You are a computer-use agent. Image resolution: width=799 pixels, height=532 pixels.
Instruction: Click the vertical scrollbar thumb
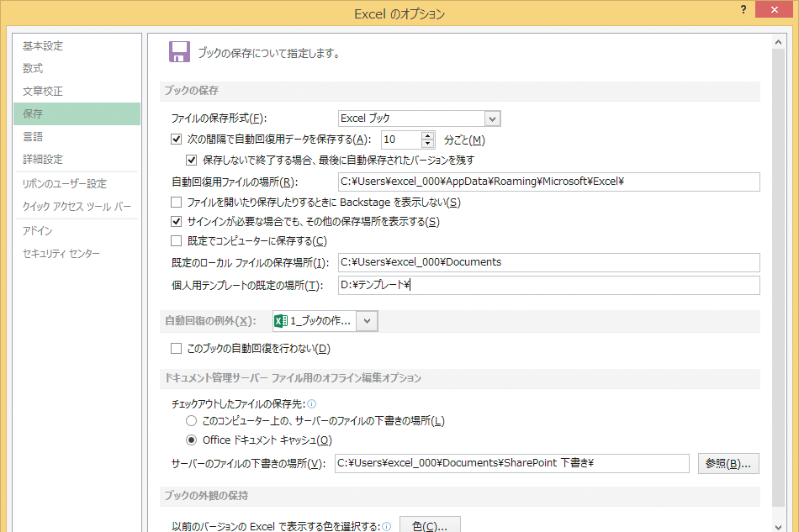tap(778, 277)
